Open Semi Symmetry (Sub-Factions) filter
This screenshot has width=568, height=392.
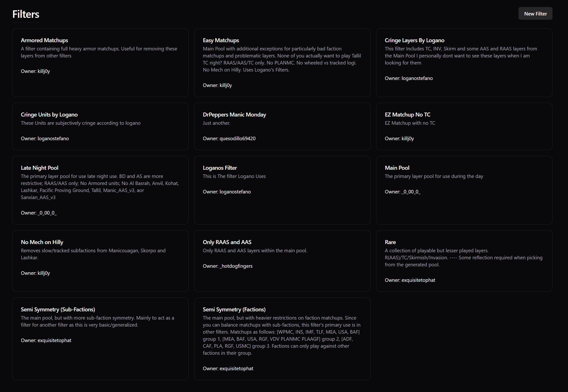point(100,339)
